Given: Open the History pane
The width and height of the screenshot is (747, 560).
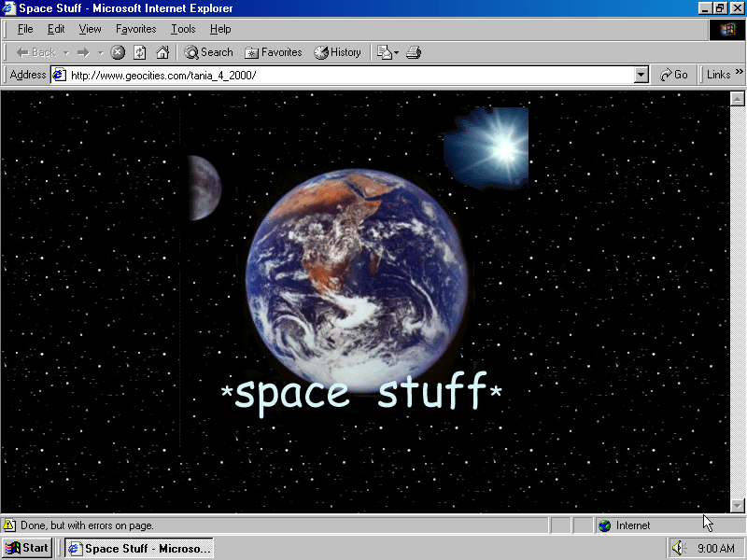Looking at the screenshot, I should (x=337, y=52).
